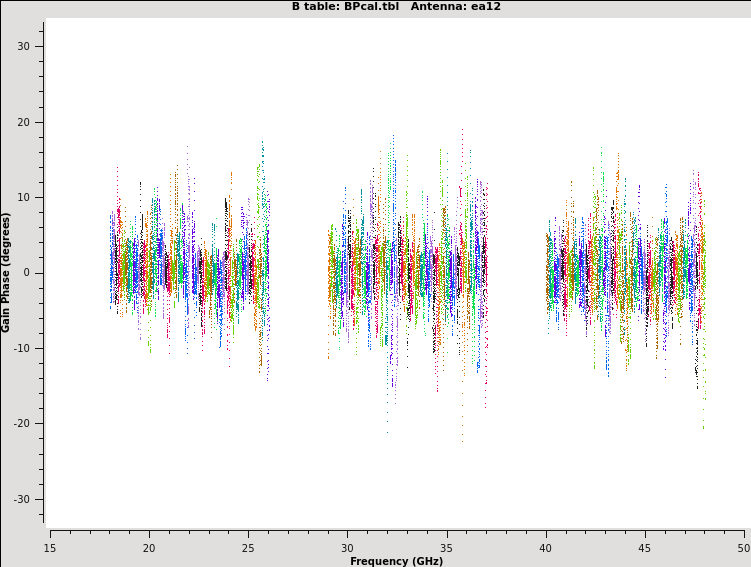
Task: Click the 45 tick label on frequency axis
Action: 644,547
